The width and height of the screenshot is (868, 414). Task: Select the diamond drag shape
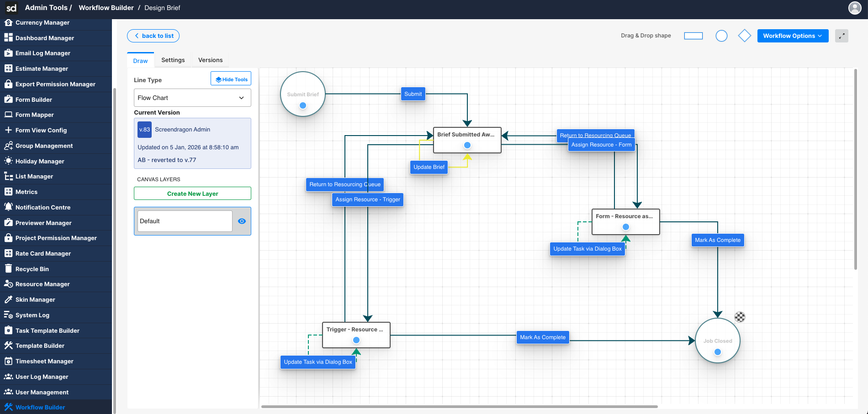(745, 36)
